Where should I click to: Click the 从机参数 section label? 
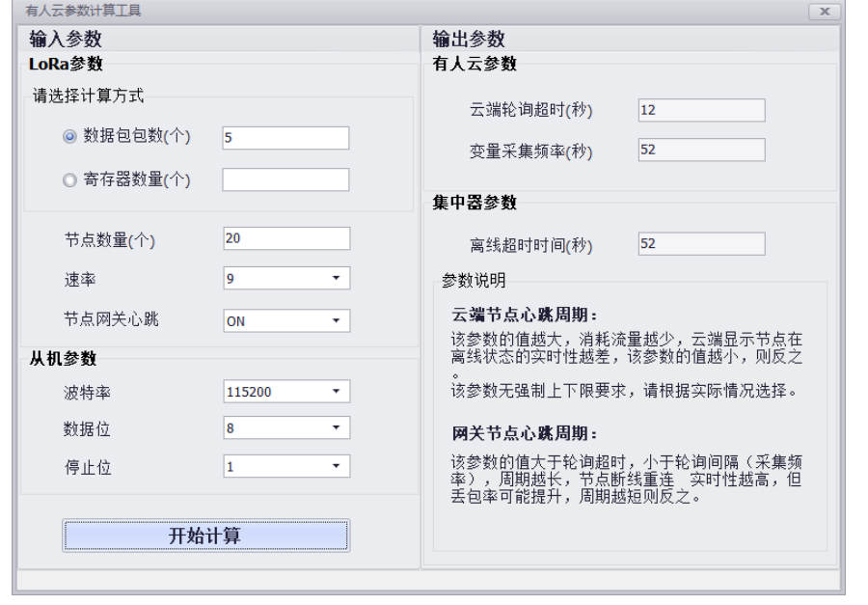pyautogui.click(x=63, y=358)
